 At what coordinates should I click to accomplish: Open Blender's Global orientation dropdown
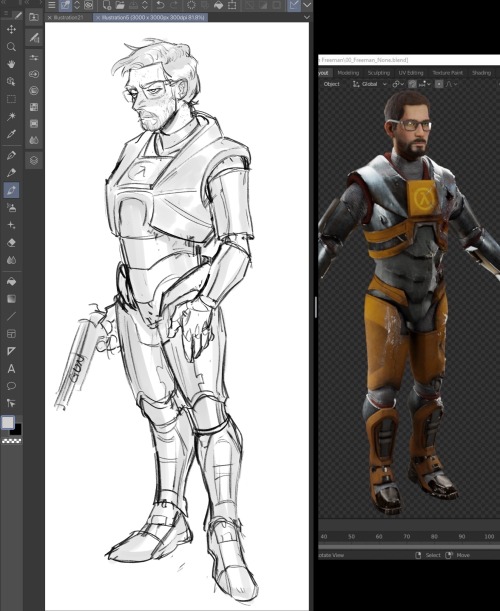tap(369, 84)
